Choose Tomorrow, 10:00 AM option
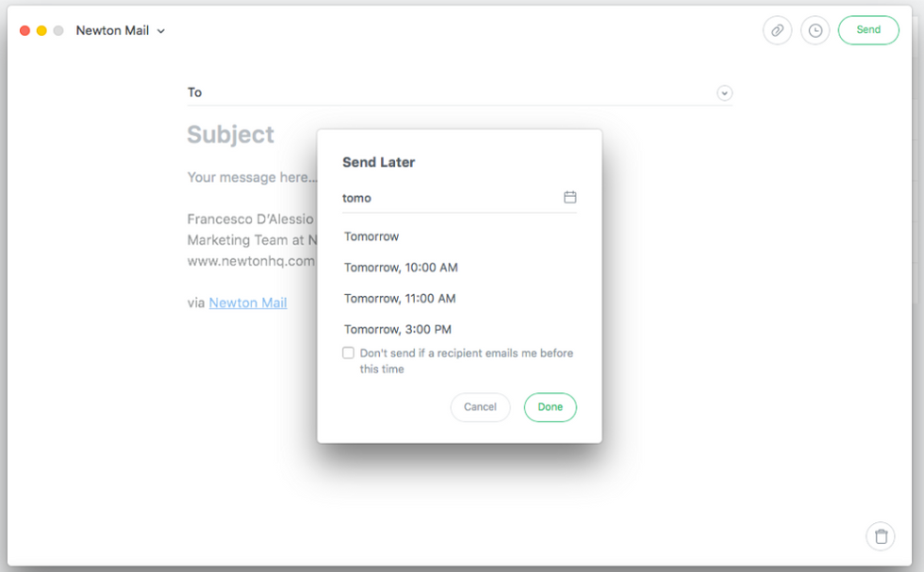Image resolution: width=924 pixels, height=572 pixels. (x=401, y=268)
